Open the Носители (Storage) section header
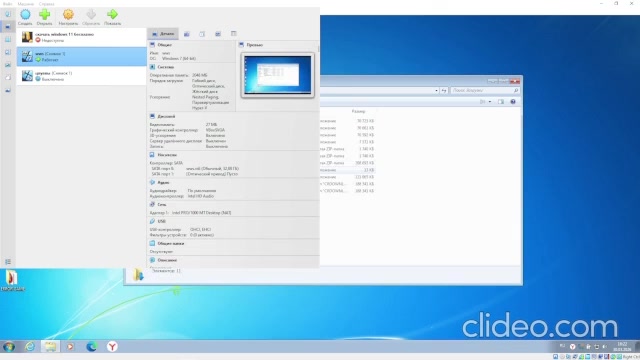Screen dimensions: 640x360 point(167,155)
